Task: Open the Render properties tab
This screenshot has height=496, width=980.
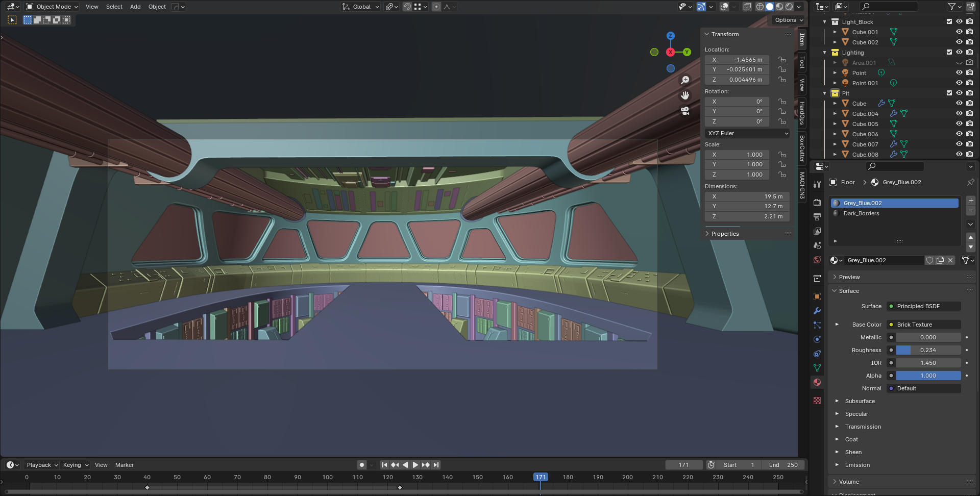Action: coord(817,203)
